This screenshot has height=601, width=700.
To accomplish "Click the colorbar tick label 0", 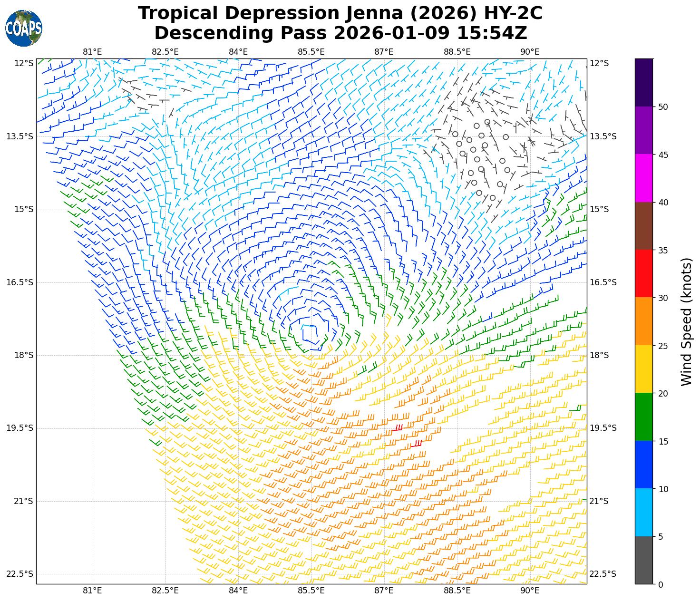I will pyautogui.click(x=660, y=584).
